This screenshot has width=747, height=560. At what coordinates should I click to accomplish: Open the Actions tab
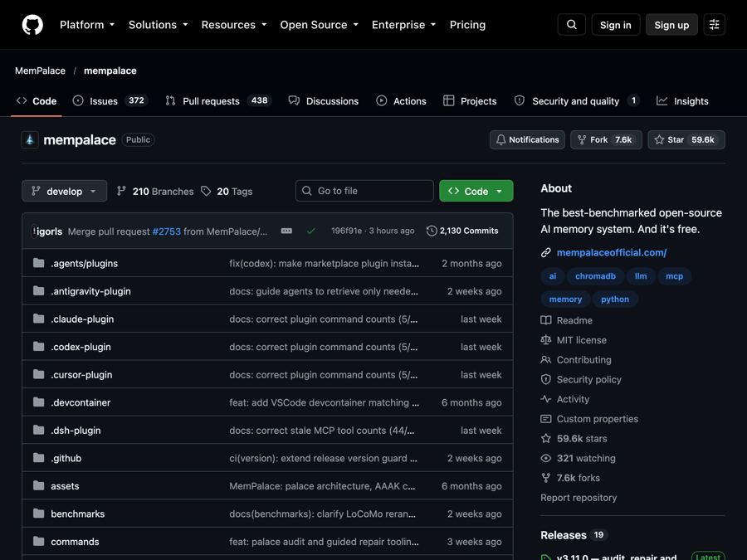pyautogui.click(x=401, y=101)
